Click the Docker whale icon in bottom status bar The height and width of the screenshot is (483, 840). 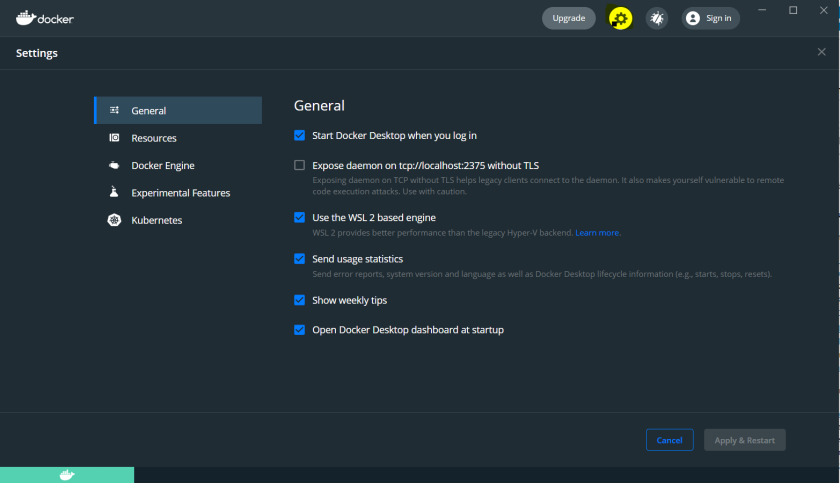[67, 475]
